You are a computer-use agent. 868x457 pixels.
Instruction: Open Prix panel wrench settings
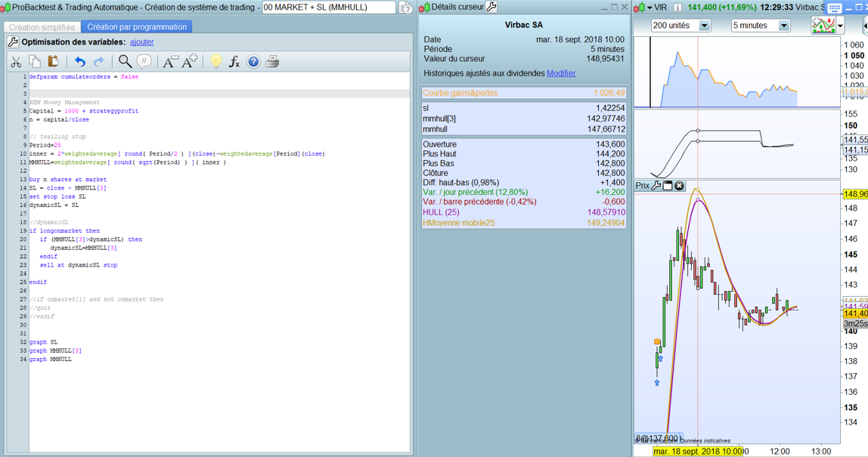[x=656, y=186]
